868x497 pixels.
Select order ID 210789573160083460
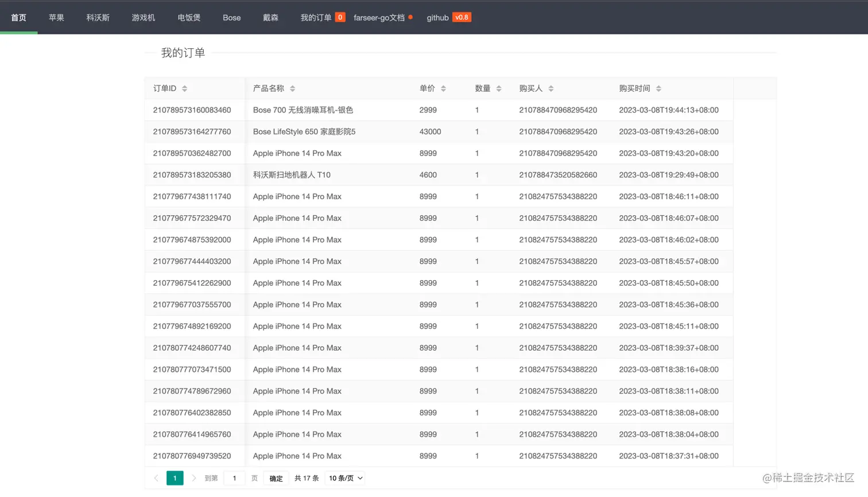click(x=192, y=110)
